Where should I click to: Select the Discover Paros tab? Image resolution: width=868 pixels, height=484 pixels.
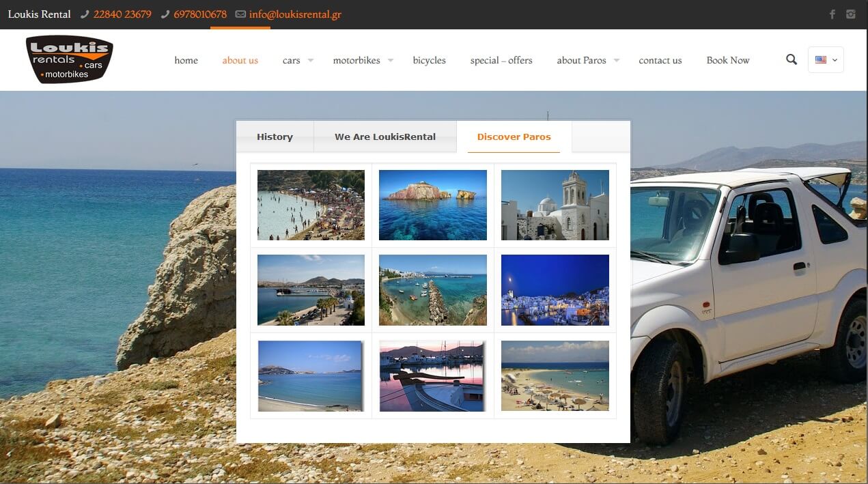(x=514, y=137)
